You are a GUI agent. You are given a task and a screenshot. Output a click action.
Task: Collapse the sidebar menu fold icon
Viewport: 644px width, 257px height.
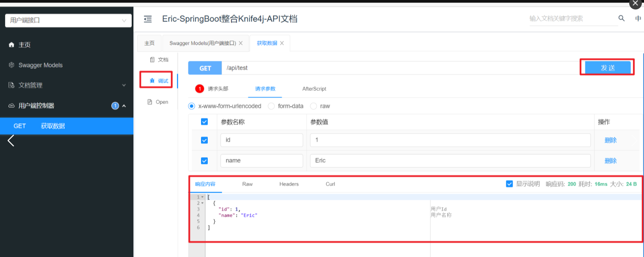pyautogui.click(x=147, y=19)
